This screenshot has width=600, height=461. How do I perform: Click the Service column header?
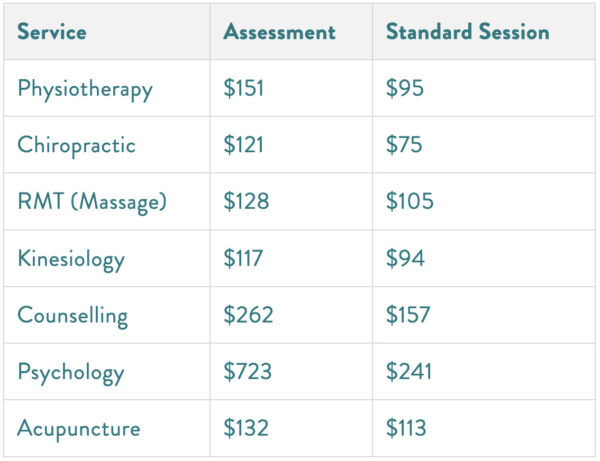coord(52,32)
